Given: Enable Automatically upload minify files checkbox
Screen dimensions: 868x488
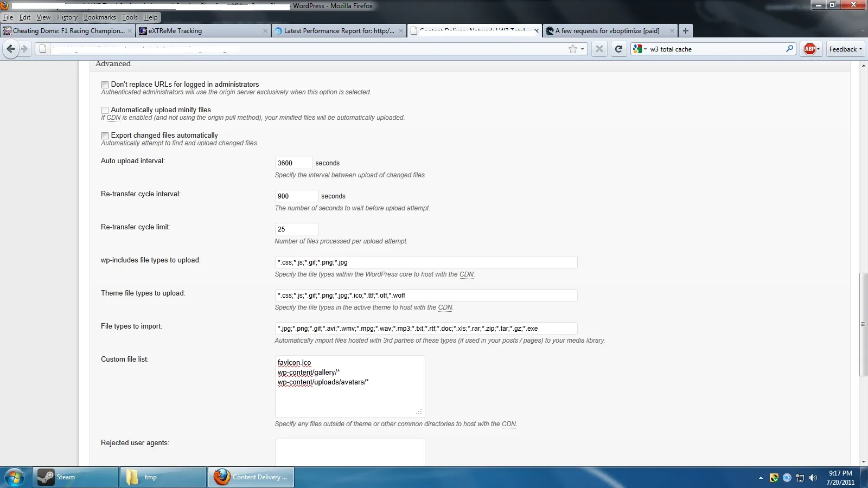Looking at the screenshot, I should click(105, 110).
